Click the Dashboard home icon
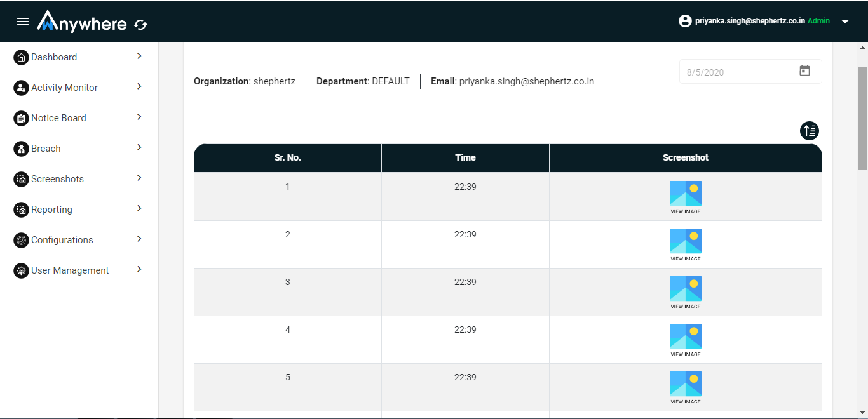 (21, 57)
